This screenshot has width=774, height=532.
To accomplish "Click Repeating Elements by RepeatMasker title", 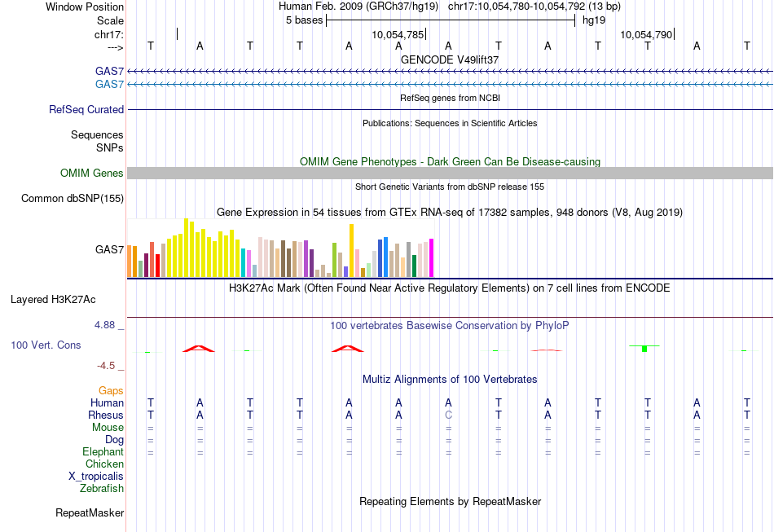I will (450, 502).
